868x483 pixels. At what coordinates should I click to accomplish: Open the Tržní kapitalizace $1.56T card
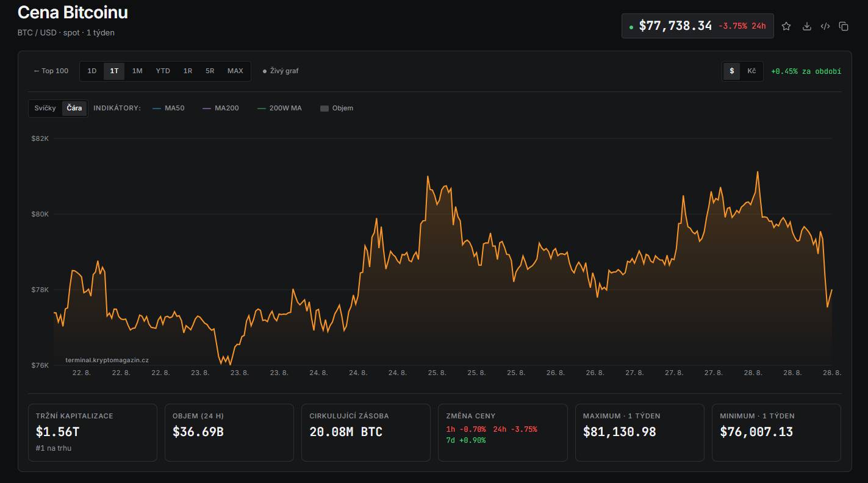93,432
